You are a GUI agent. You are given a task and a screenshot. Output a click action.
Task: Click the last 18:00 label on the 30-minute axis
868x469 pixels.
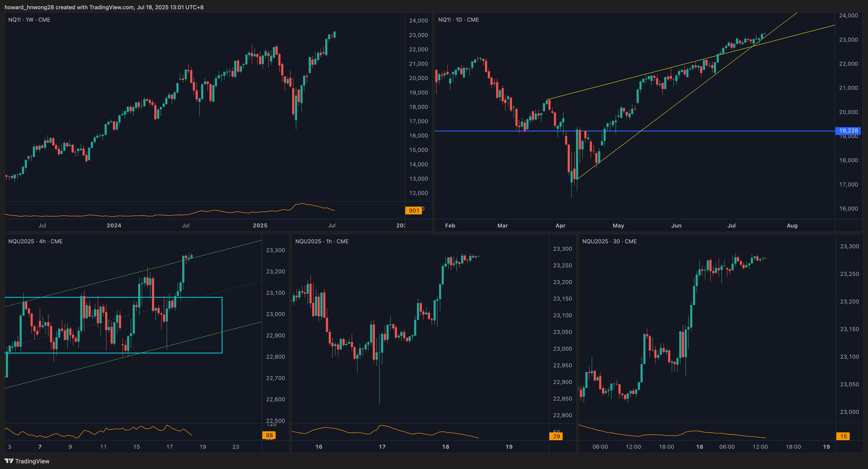click(793, 447)
